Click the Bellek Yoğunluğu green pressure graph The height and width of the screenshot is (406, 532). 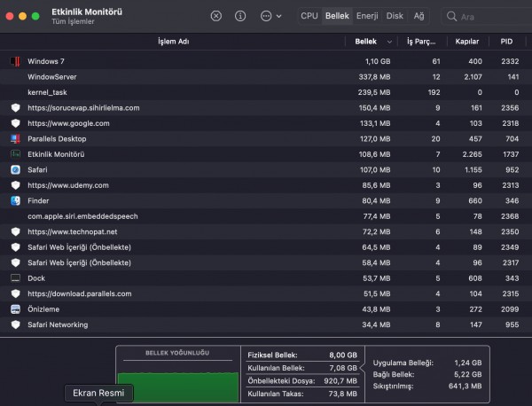pyautogui.click(x=178, y=387)
